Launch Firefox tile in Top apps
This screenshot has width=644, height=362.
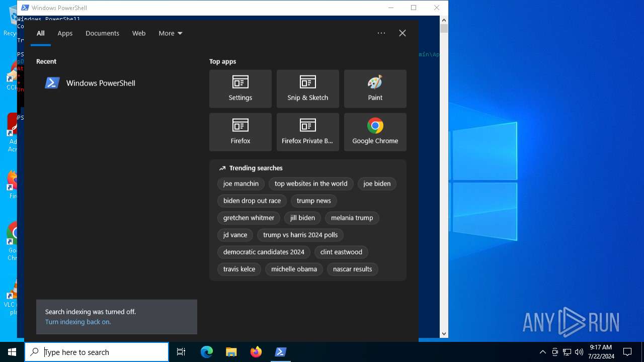click(x=240, y=132)
